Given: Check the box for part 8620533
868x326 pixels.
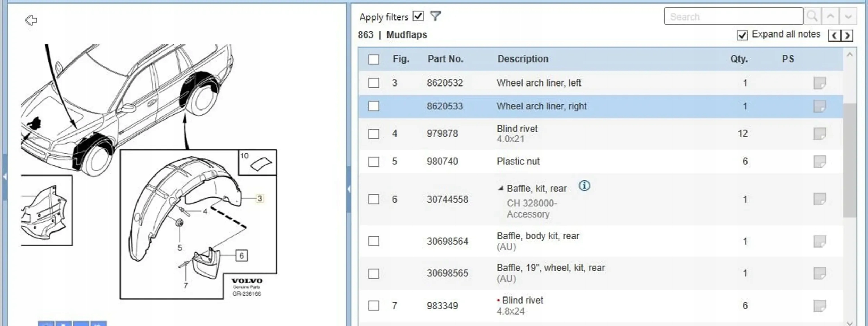Looking at the screenshot, I should [374, 106].
